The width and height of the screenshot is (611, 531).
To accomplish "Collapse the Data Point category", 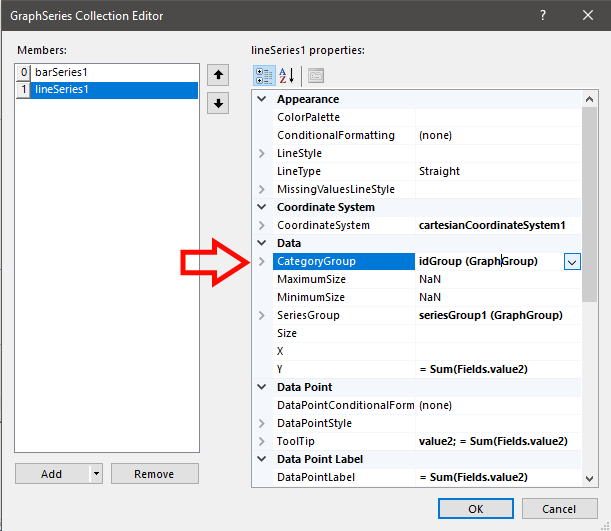I will (263, 387).
